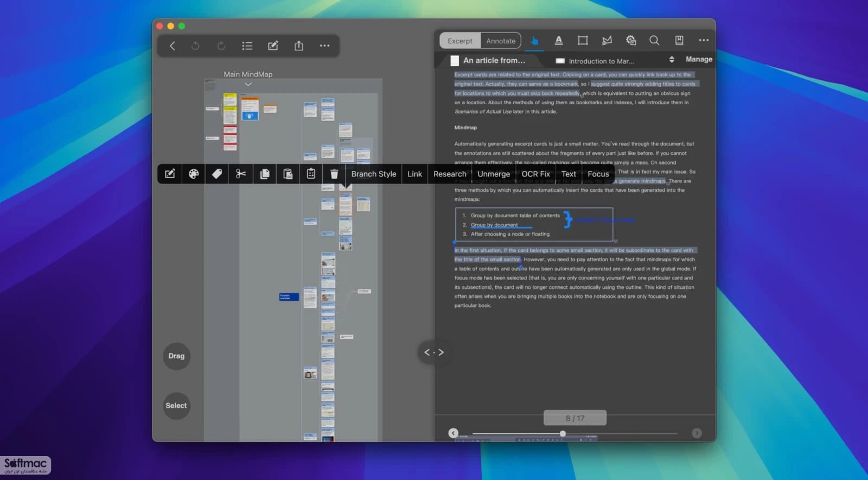868x480 pixels.
Task: Open the search magnifier in document toolbar
Action: (654, 40)
